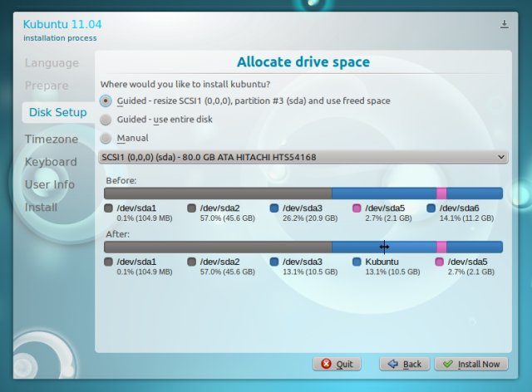Click 'Where would you like to install kubuntu?' text
Viewport: 532px width, 392px height.
(185, 84)
